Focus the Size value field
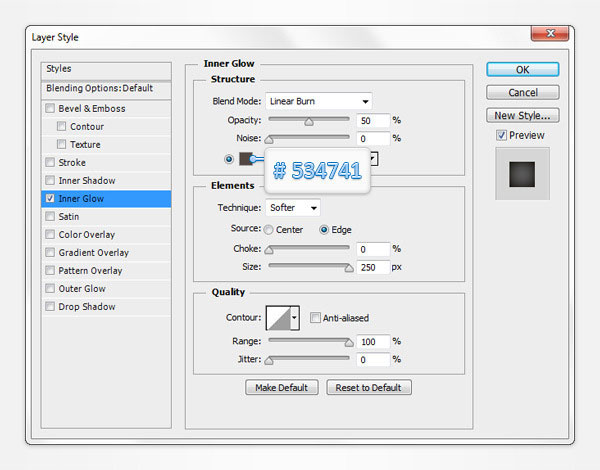This screenshot has height=470, width=600. tap(373, 268)
